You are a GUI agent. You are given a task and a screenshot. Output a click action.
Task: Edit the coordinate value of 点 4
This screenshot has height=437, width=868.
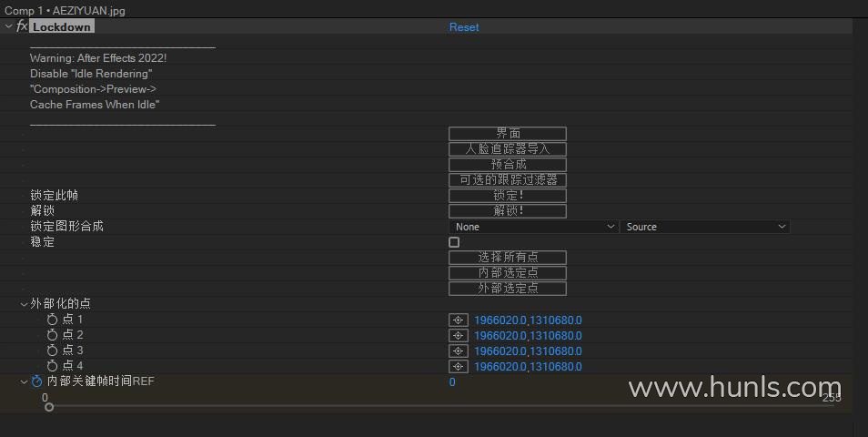pyautogui.click(x=528, y=367)
